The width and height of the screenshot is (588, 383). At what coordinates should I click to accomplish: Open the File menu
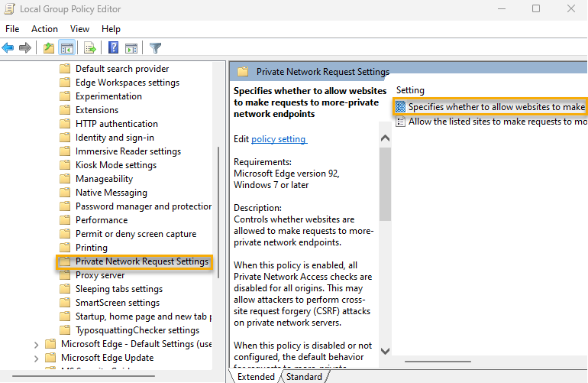coord(13,29)
